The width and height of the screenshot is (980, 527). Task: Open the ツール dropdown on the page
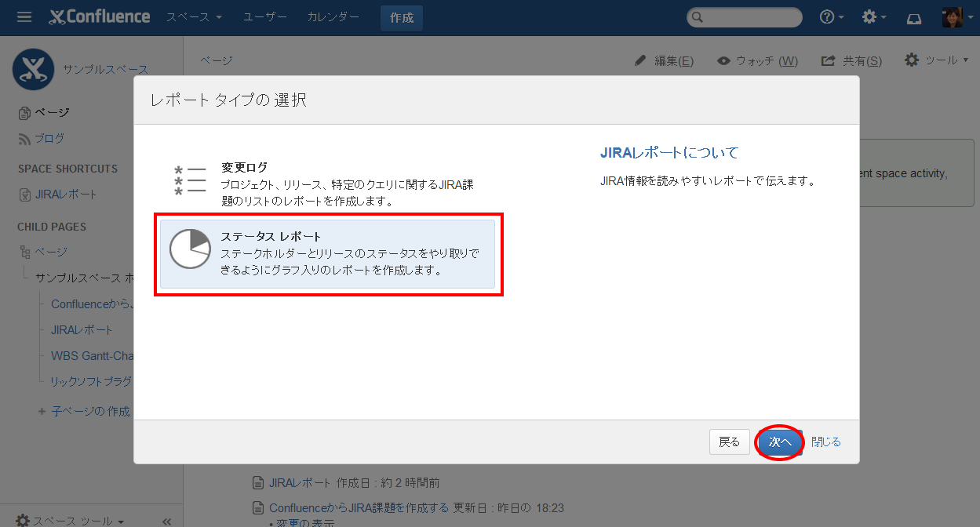(936, 60)
